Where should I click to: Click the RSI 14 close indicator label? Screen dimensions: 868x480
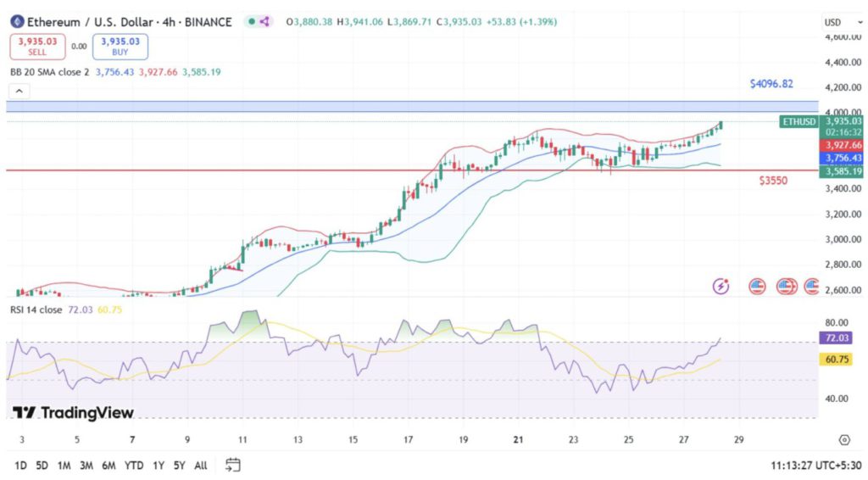(36, 310)
